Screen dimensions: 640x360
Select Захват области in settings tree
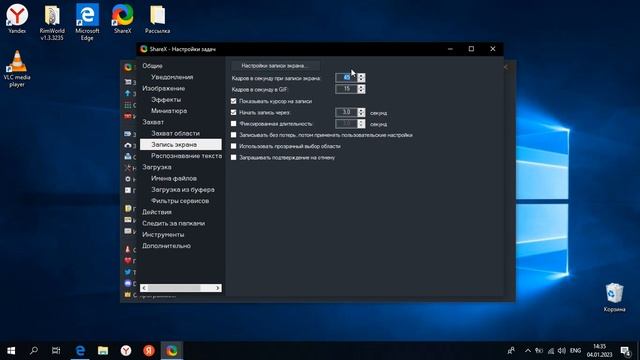[176, 133]
